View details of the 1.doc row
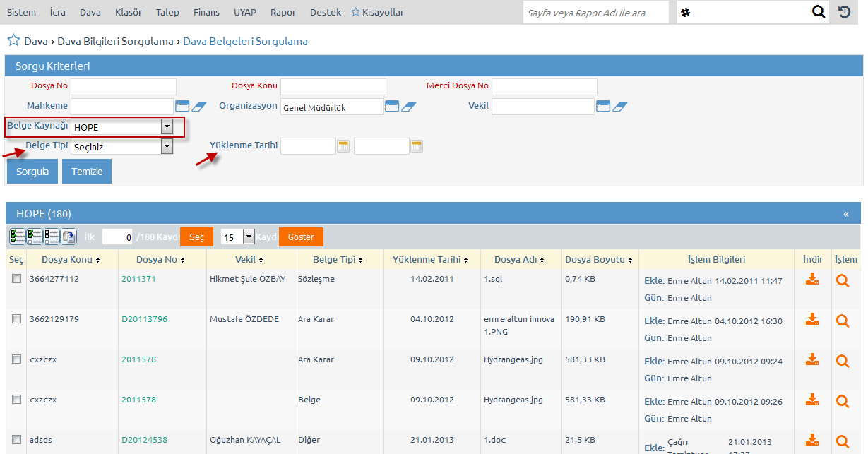The width and height of the screenshot is (868, 454). click(x=843, y=441)
